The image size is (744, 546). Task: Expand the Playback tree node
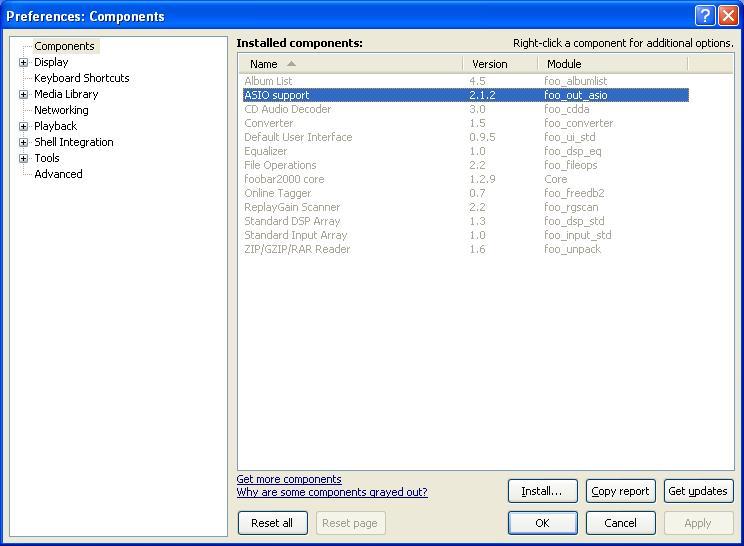pos(23,126)
